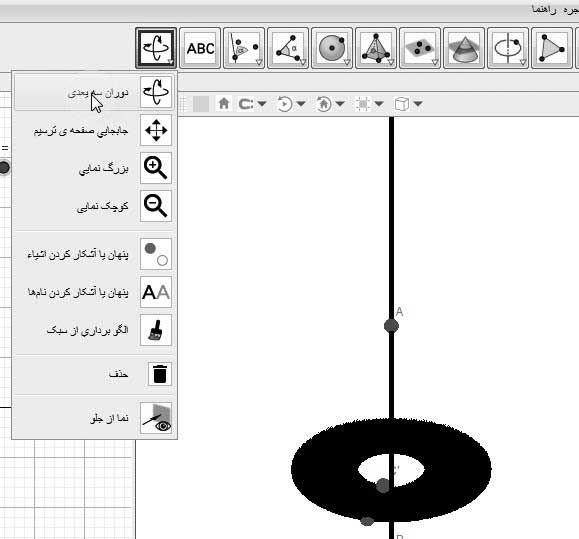Click the magnifier minus icon
The width and height of the screenshot is (579, 539).
156,206
